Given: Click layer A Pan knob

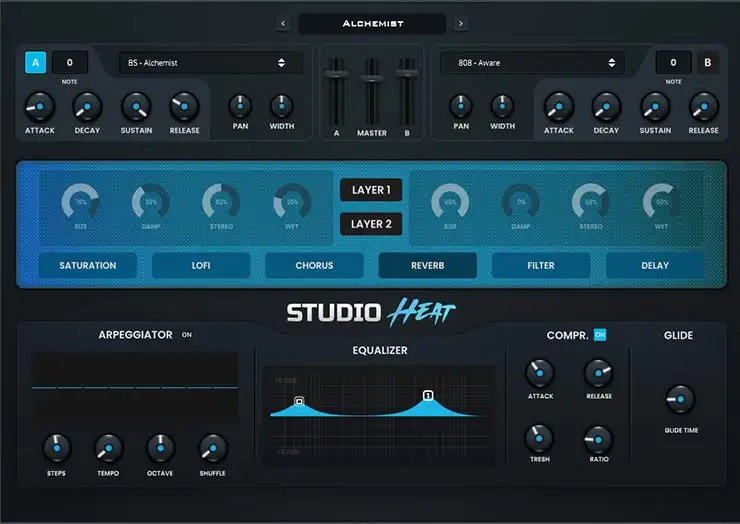Looking at the screenshot, I should [240, 106].
